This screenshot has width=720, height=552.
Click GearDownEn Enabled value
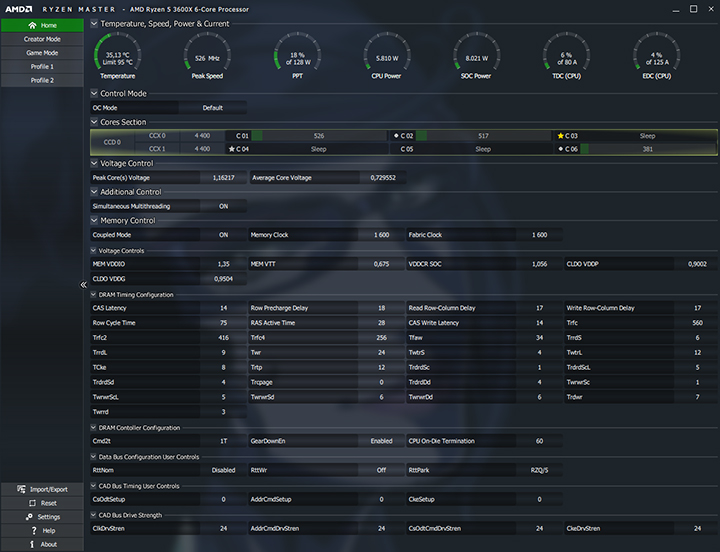coord(382,441)
